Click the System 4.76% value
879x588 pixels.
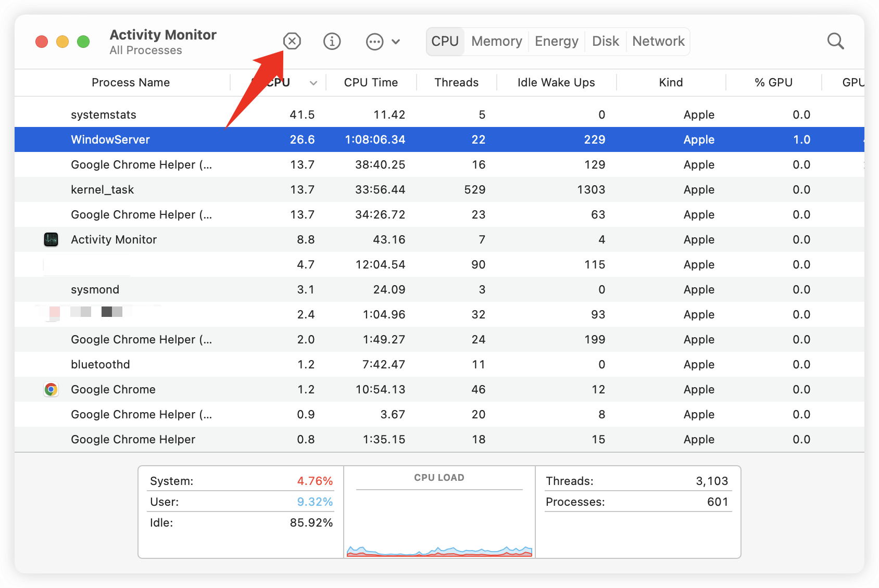[315, 481]
